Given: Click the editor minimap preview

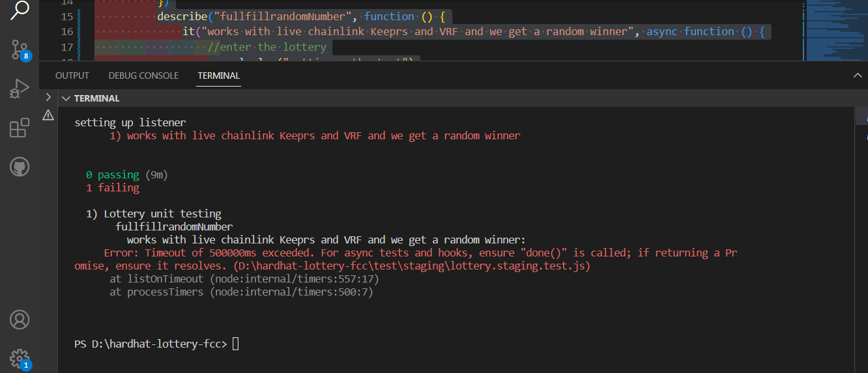Looking at the screenshot, I should tap(837, 31).
